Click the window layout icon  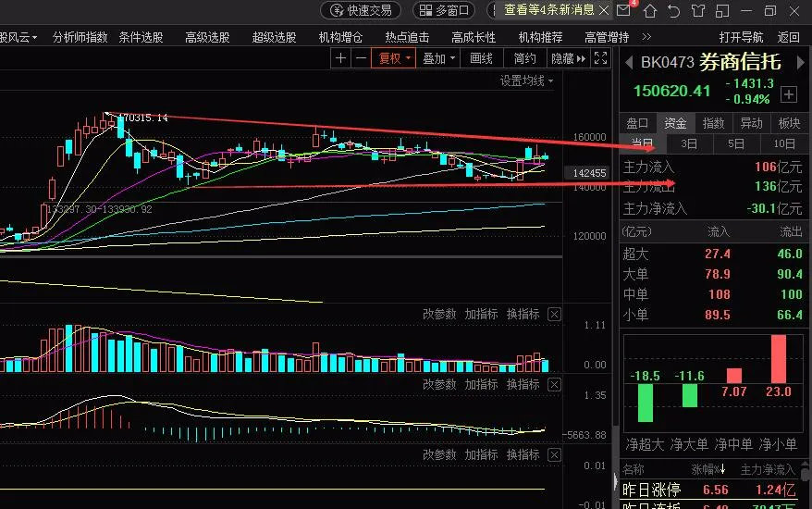click(x=722, y=11)
